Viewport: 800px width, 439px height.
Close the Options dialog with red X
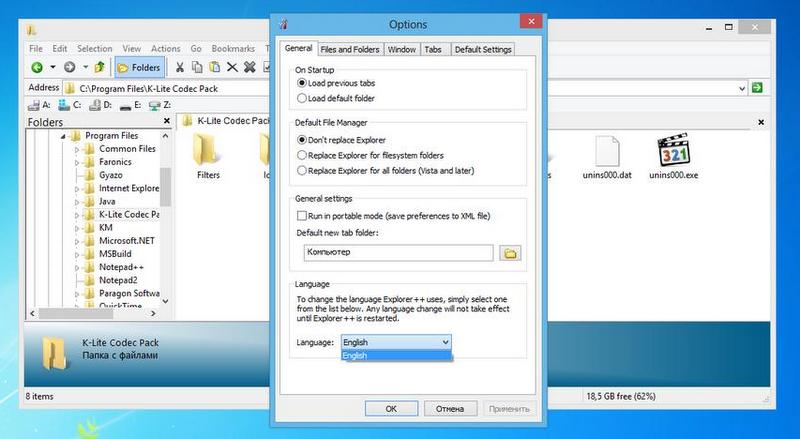tap(531, 21)
